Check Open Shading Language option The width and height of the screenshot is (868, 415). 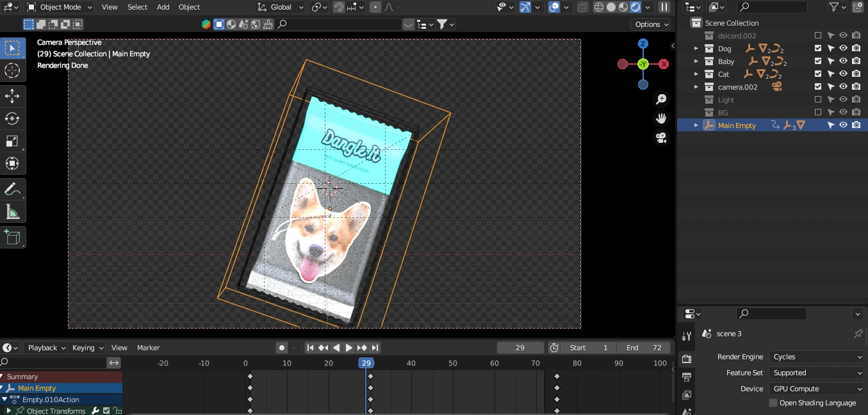click(x=773, y=403)
